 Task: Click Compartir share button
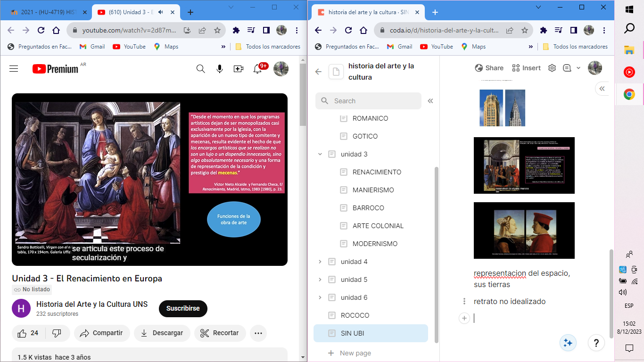click(x=101, y=333)
